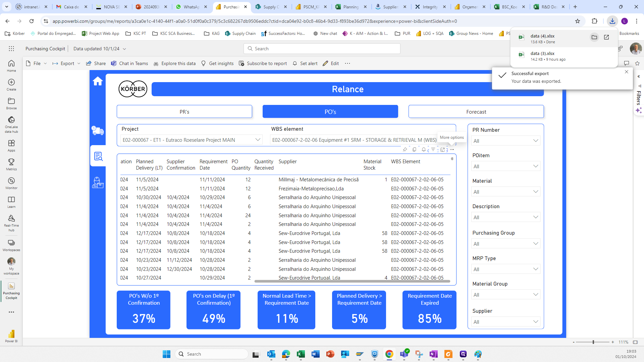Screen dimensions: 644x362
Task: Switch to the Forecast tab
Action: 476,112
